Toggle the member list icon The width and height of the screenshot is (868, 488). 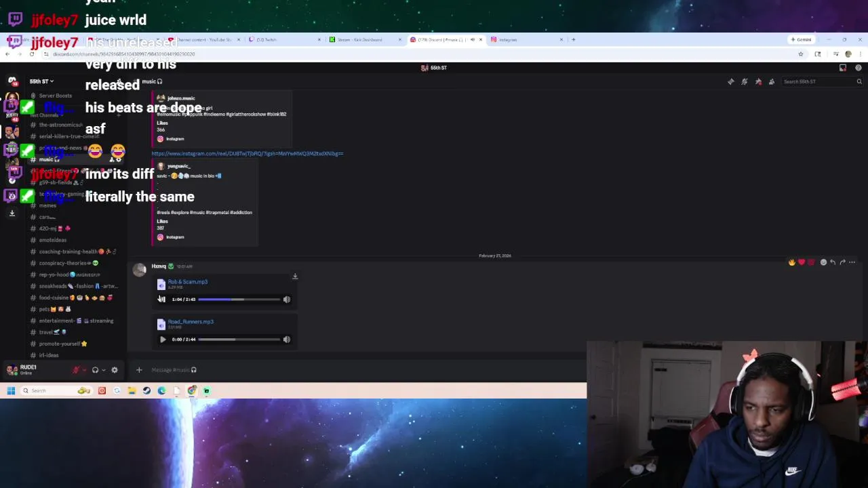pyautogui.click(x=772, y=81)
